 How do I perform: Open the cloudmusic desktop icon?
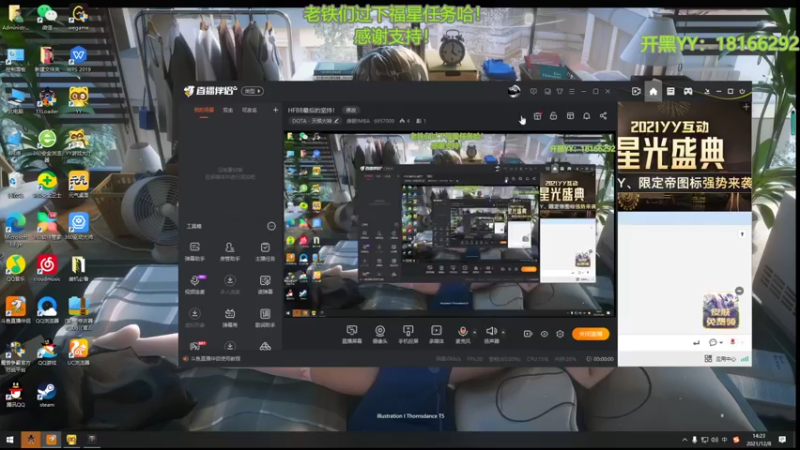(x=46, y=268)
